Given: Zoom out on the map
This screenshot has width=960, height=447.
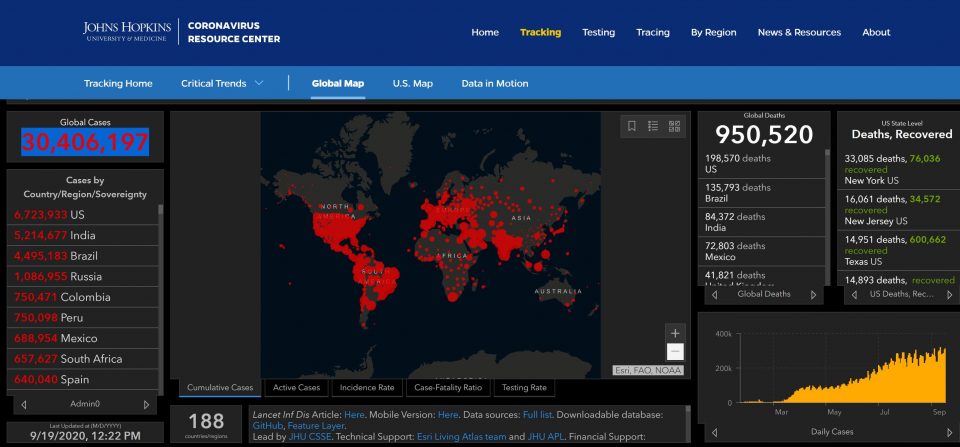Looking at the screenshot, I should pos(675,352).
